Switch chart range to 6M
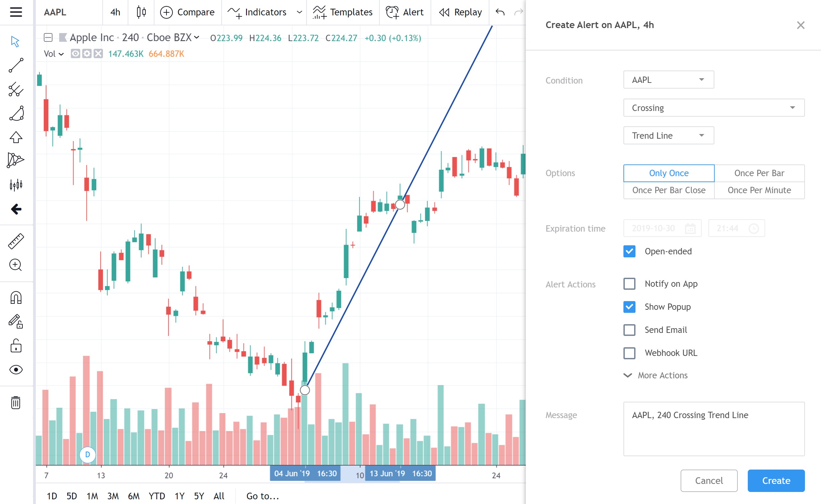 (x=133, y=496)
